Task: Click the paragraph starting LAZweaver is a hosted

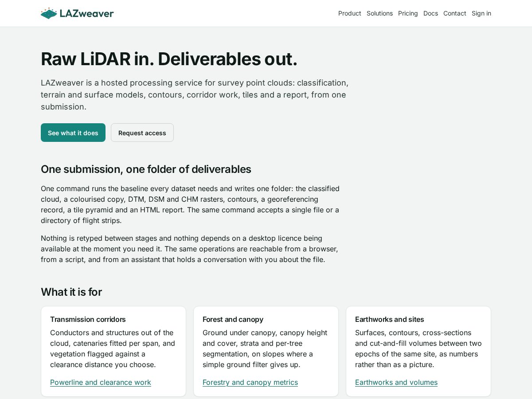Action: (195, 94)
